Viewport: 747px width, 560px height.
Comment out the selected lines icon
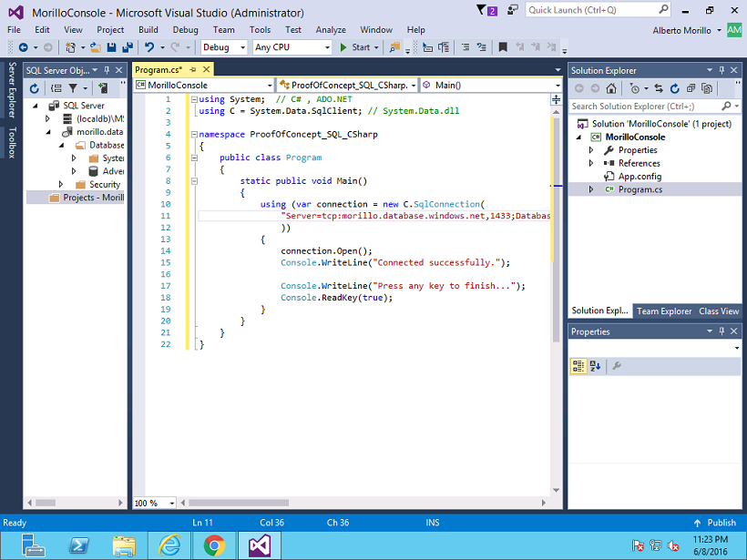tap(466, 47)
